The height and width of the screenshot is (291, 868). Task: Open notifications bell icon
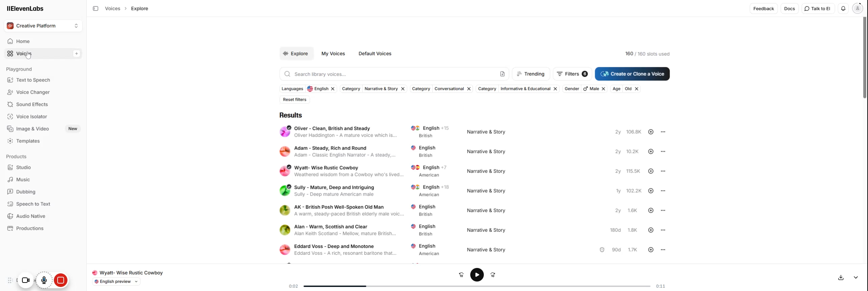point(843,8)
